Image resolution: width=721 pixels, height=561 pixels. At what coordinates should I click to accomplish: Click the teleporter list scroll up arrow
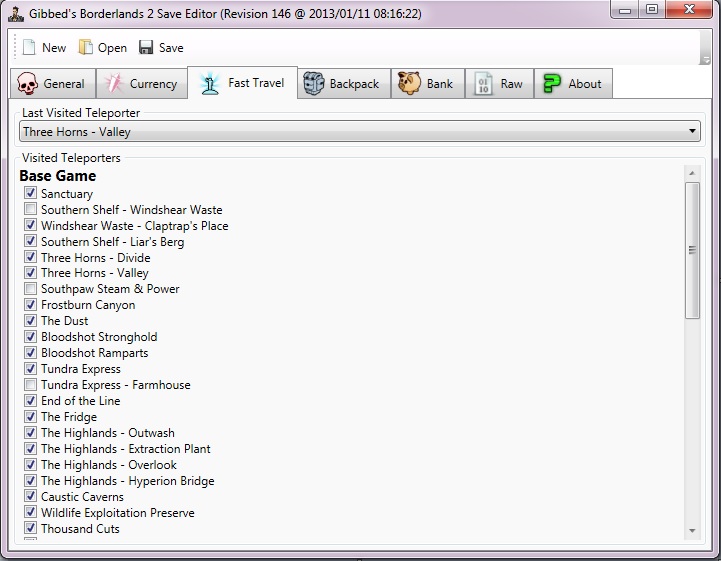692,173
